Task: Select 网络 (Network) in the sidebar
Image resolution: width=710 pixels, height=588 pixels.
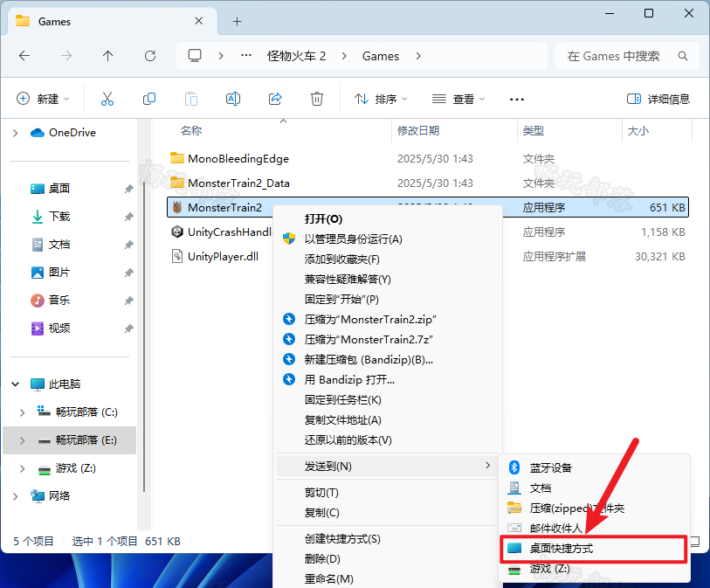Action: [51, 496]
